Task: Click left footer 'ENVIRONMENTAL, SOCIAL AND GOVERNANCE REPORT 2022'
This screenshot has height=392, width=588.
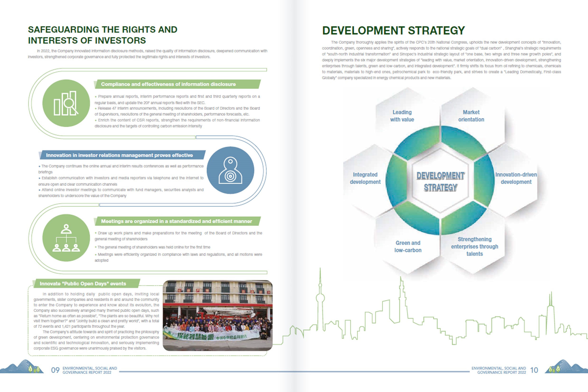Action: point(90,370)
